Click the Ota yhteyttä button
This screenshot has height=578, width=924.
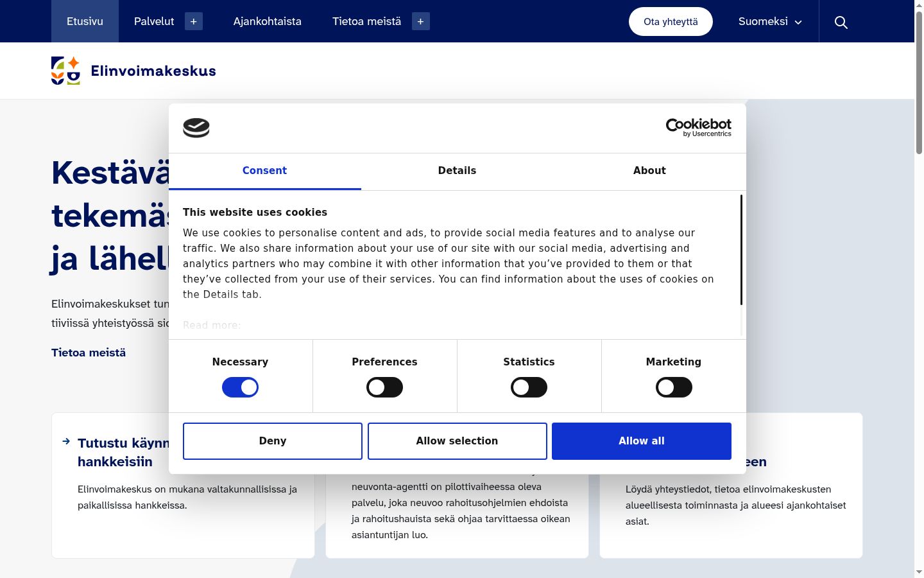[x=671, y=21]
